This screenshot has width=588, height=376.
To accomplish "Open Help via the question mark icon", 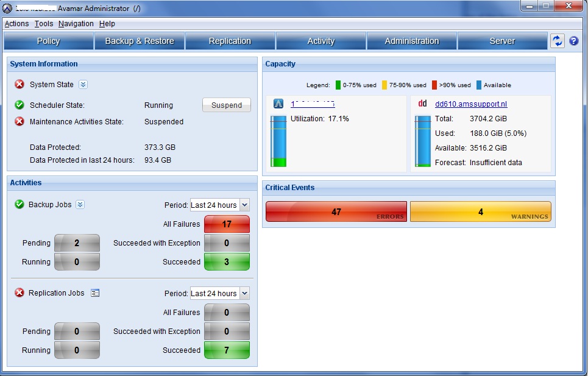I will coord(573,40).
